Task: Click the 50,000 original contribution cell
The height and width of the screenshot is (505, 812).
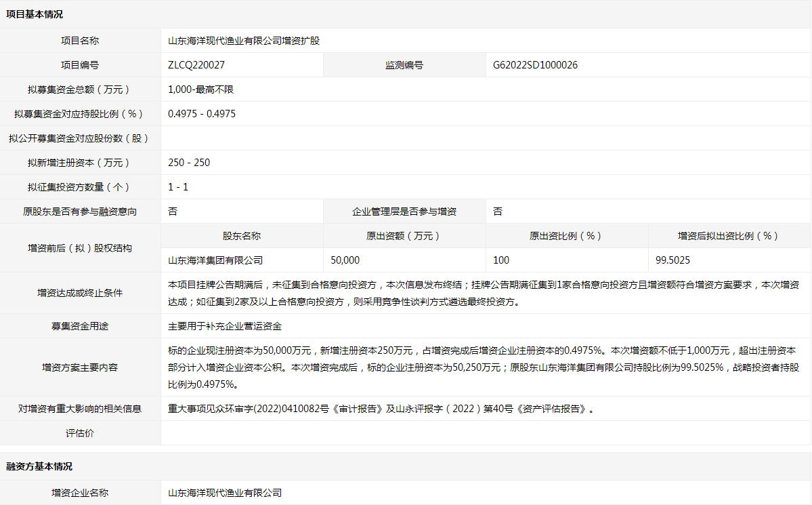Action: (x=404, y=260)
